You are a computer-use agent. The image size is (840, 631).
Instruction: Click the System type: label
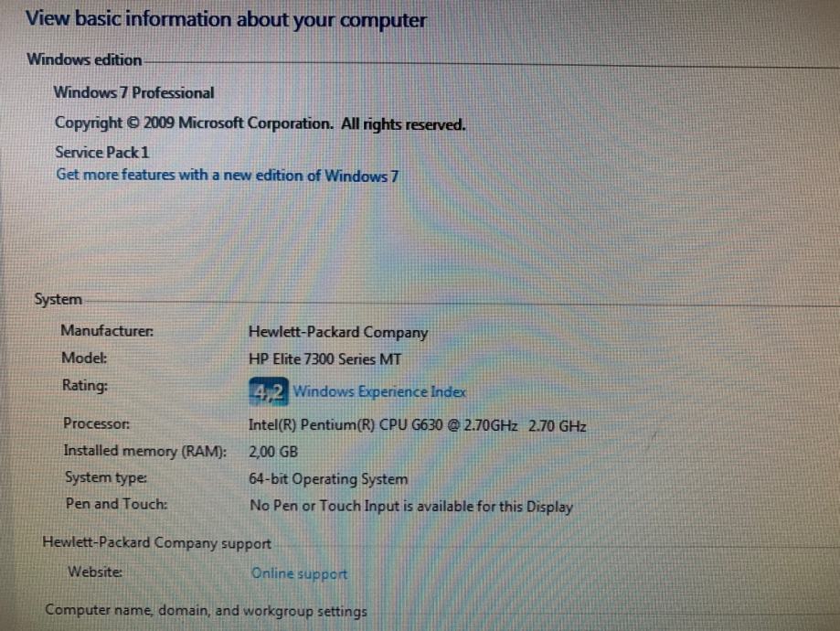[105, 477]
